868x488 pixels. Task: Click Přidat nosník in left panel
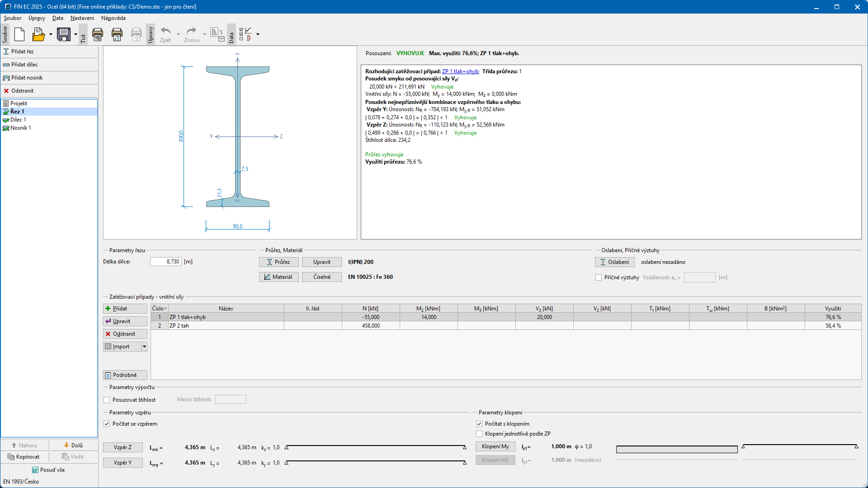[x=27, y=78]
